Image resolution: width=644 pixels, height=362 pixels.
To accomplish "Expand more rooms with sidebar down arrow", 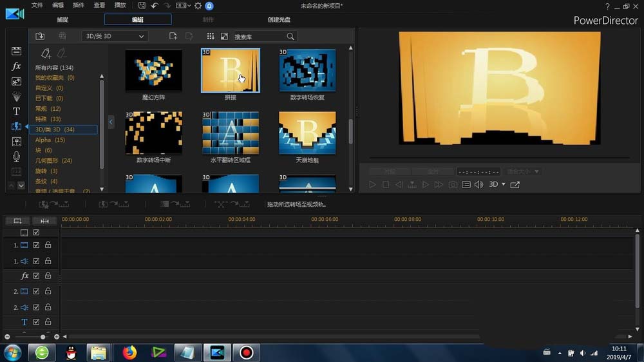I will click(21, 186).
